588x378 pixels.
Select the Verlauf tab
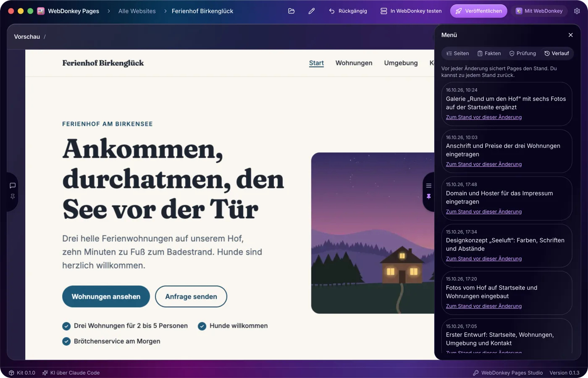click(556, 53)
